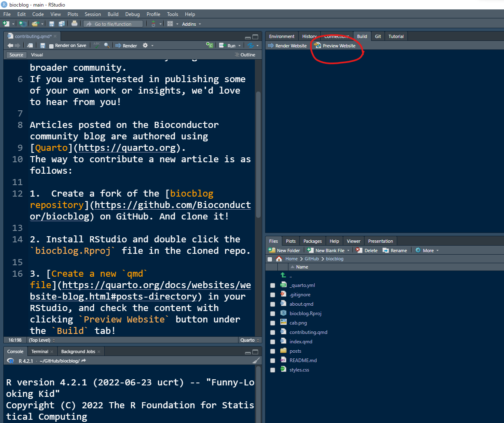Switch to the Git tab

[x=378, y=36]
